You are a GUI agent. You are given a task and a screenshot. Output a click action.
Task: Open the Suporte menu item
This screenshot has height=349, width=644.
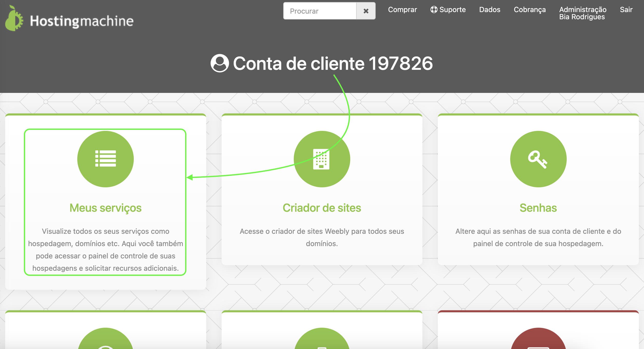tap(448, 9)
